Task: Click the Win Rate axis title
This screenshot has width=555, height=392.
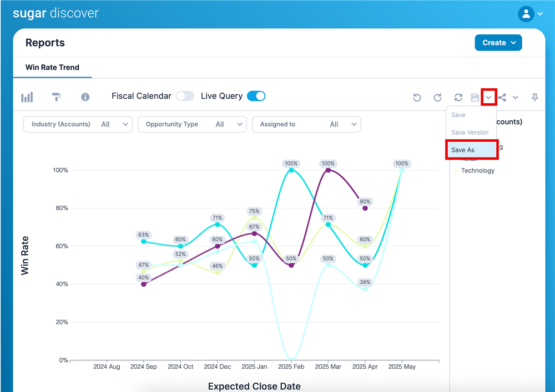Action: click(x=24, y=256)
